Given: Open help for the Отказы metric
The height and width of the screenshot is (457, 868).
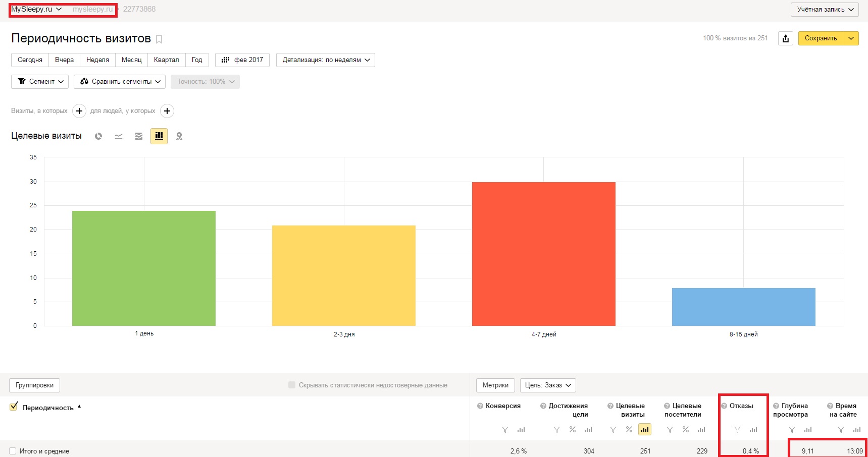Looking at the screenshot, I should (724, 406).
